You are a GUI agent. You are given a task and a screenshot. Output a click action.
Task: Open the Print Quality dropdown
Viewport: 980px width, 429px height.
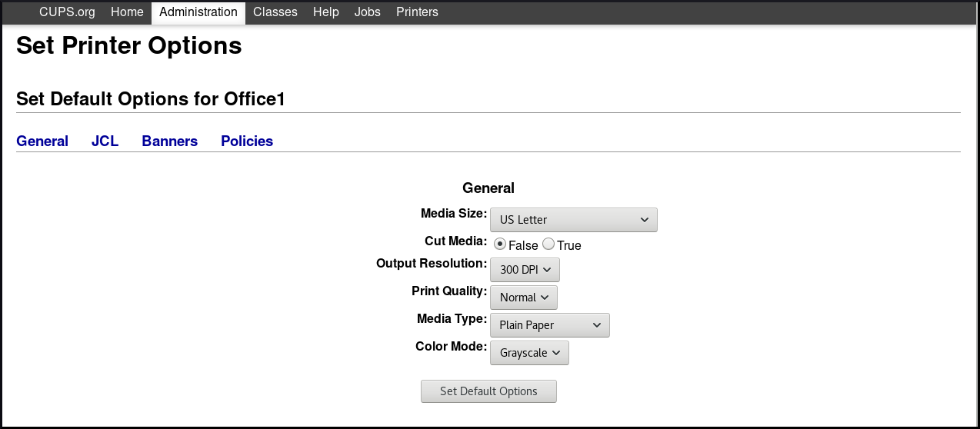click(523, 298)
